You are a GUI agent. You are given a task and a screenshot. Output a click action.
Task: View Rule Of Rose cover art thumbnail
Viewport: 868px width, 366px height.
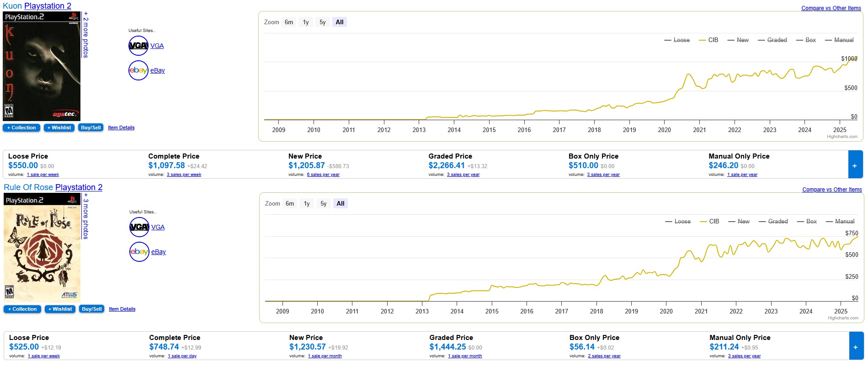(42, 248)
